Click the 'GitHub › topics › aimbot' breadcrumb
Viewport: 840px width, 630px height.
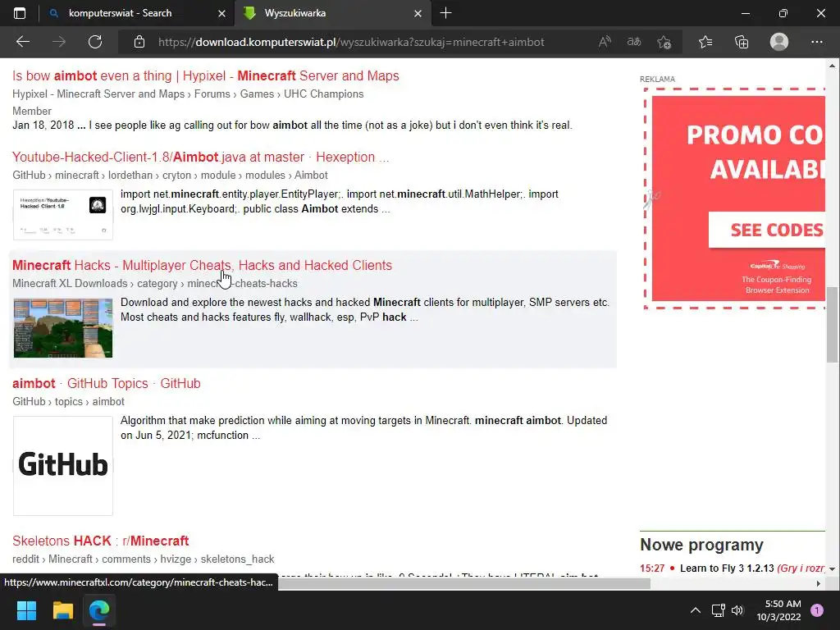click(x=69, y=402)
